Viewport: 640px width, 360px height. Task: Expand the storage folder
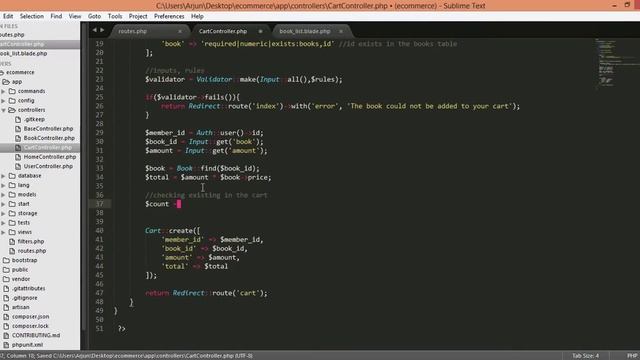coord(4,213)
